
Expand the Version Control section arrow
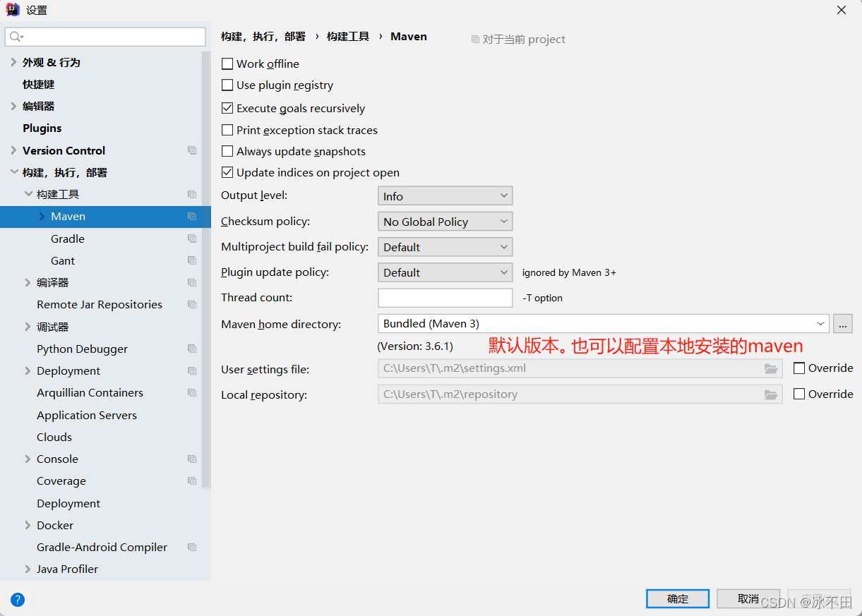(x=13, y=150)
